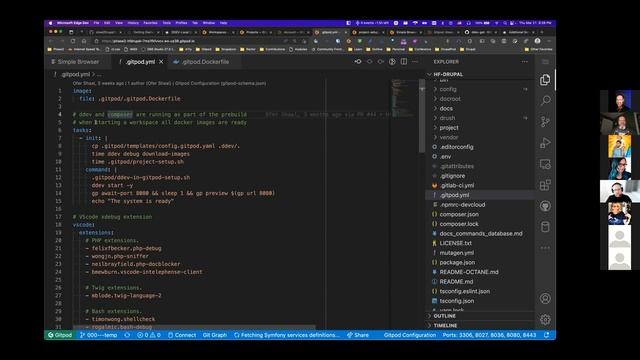Open the Explorer files icon in activity bar
This screenshot has width=640, height=360.
(545, 80)
